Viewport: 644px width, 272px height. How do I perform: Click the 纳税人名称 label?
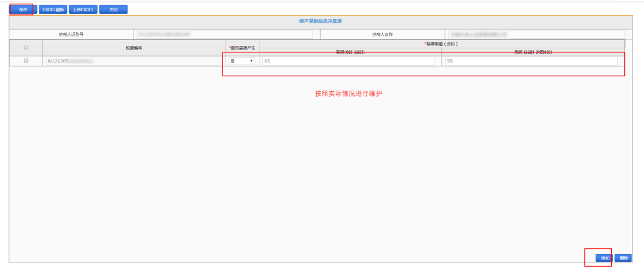pos(382,35)
